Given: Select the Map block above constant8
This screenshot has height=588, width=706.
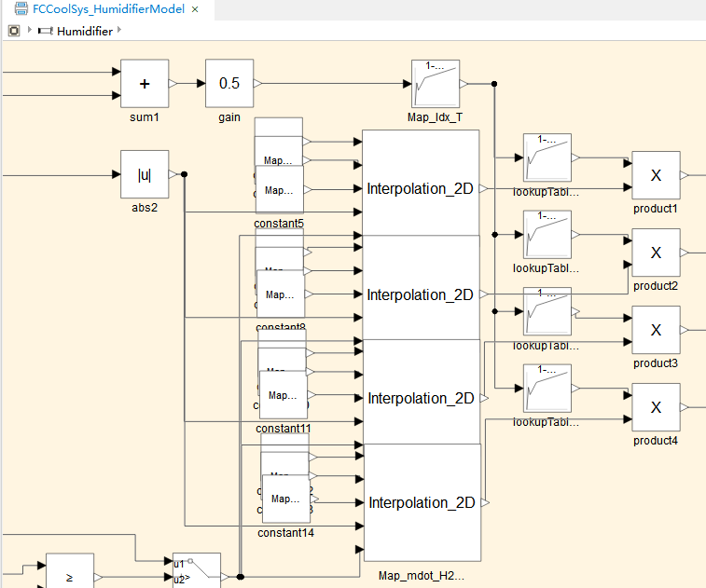Looking at the screenshot, I should click(x=281, y=294).
